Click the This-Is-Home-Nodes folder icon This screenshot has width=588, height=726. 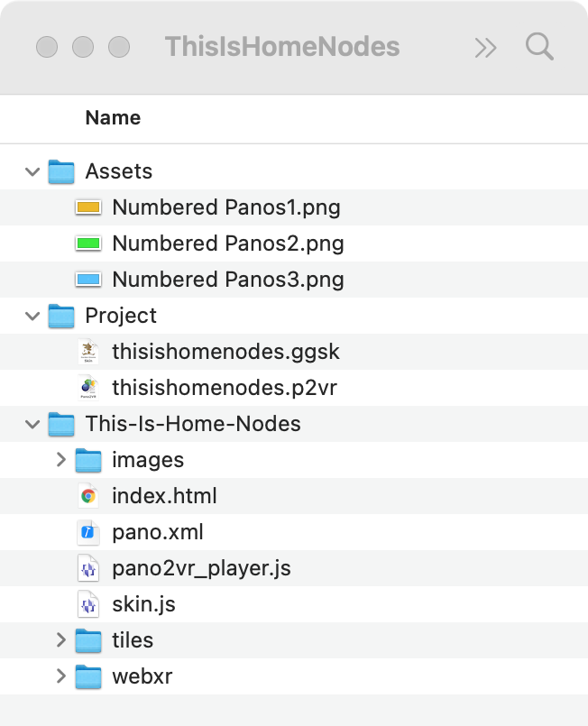coord(61,424)
